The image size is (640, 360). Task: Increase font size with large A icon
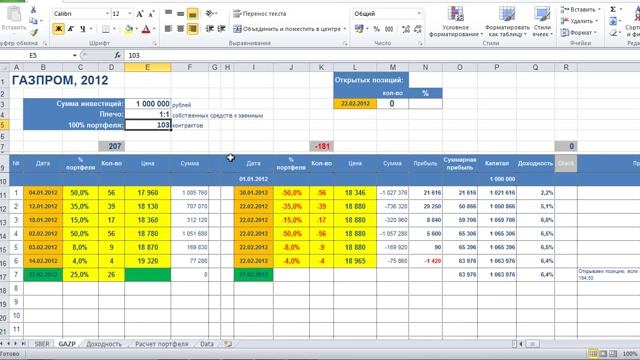140,14
